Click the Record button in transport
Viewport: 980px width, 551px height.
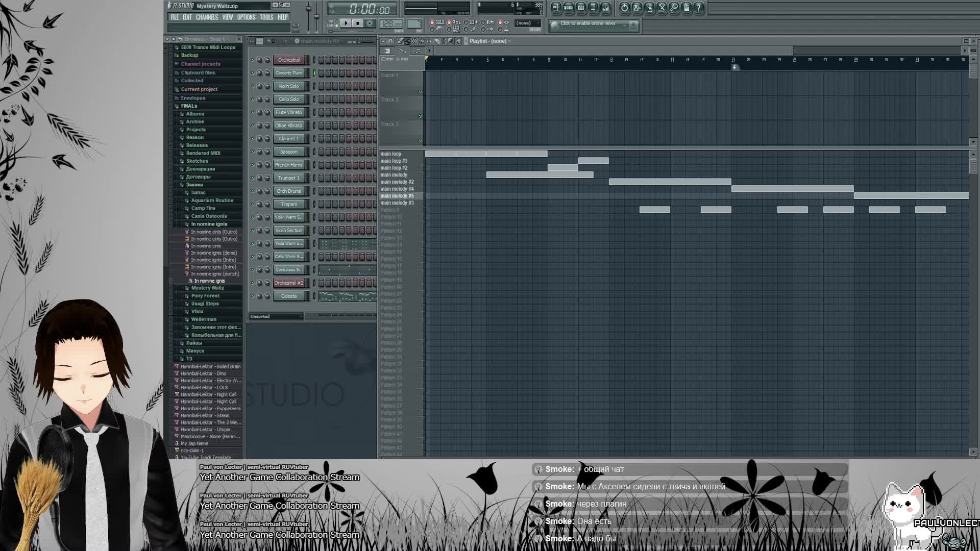[370, 23]
